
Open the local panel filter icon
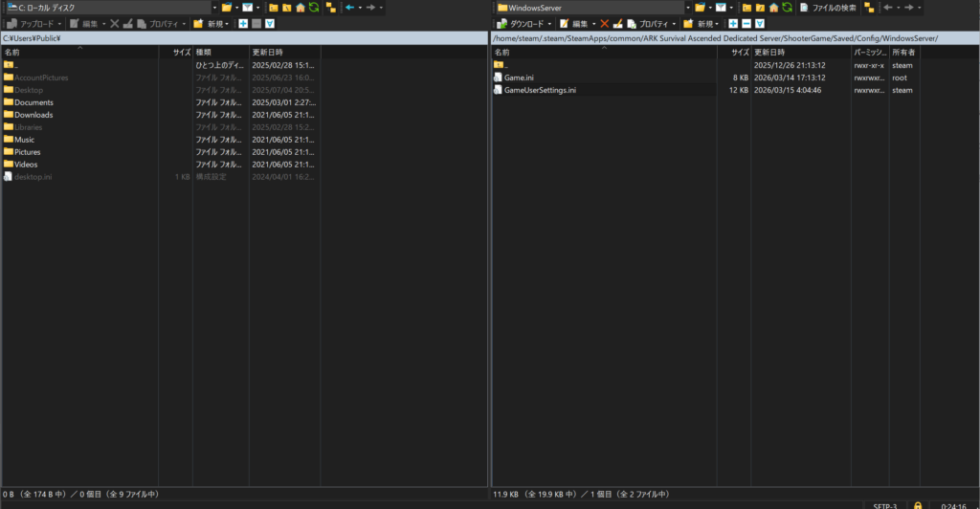coord(247,8)
